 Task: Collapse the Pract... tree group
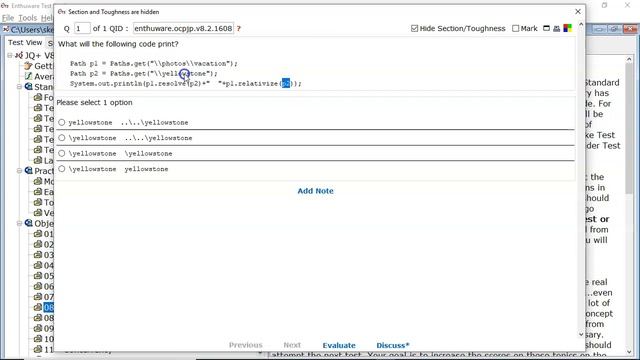(19, 171)
